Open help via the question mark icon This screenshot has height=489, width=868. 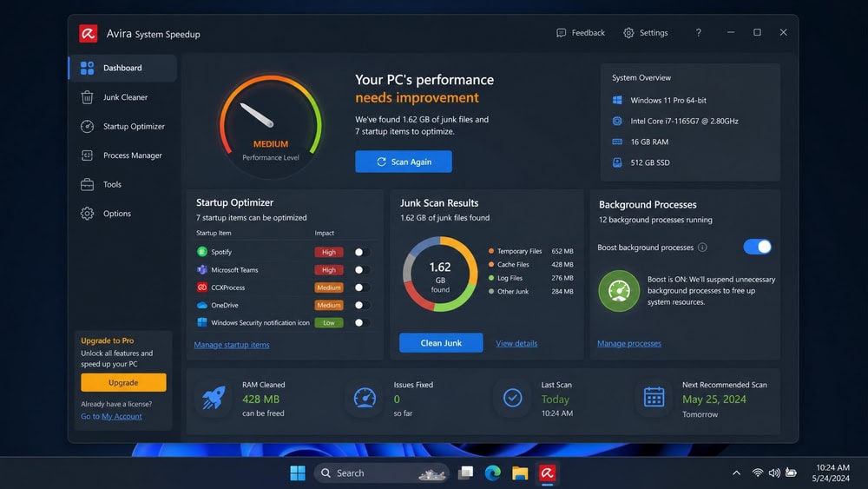(x=699, y=33)
